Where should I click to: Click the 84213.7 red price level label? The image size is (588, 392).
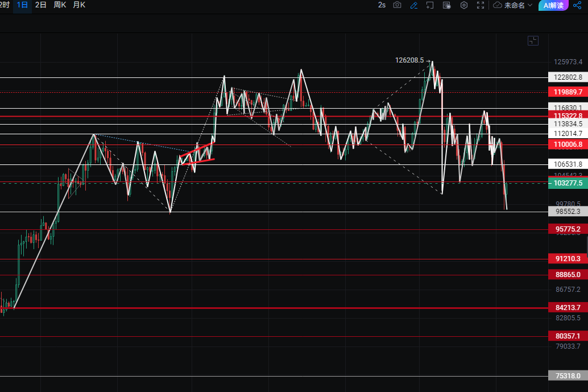568,308
